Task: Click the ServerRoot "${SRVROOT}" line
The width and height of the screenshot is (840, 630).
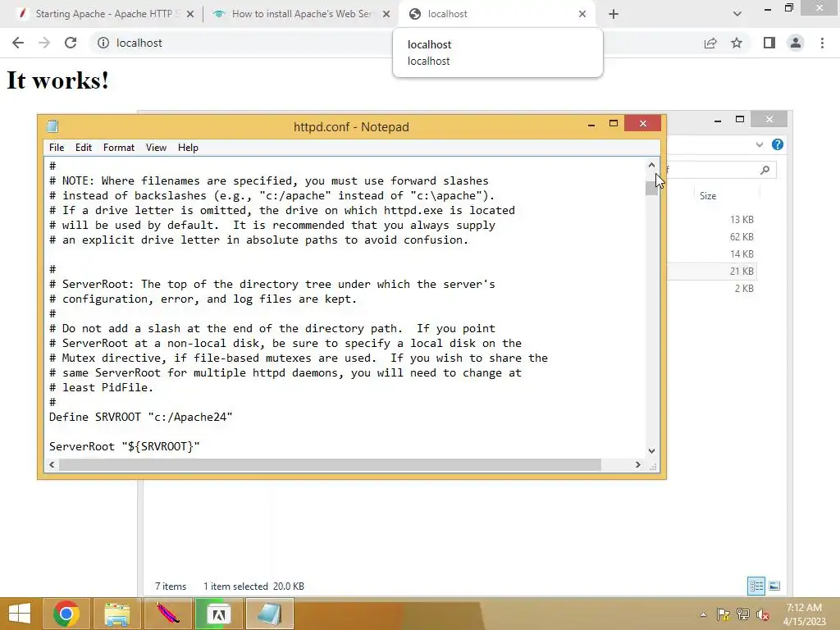Action: 125,446
